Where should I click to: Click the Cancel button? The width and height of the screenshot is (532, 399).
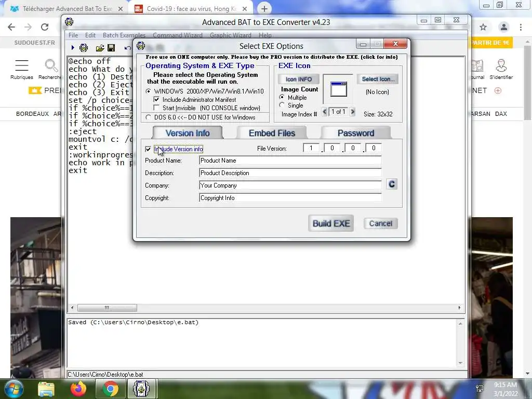[381, 223]
